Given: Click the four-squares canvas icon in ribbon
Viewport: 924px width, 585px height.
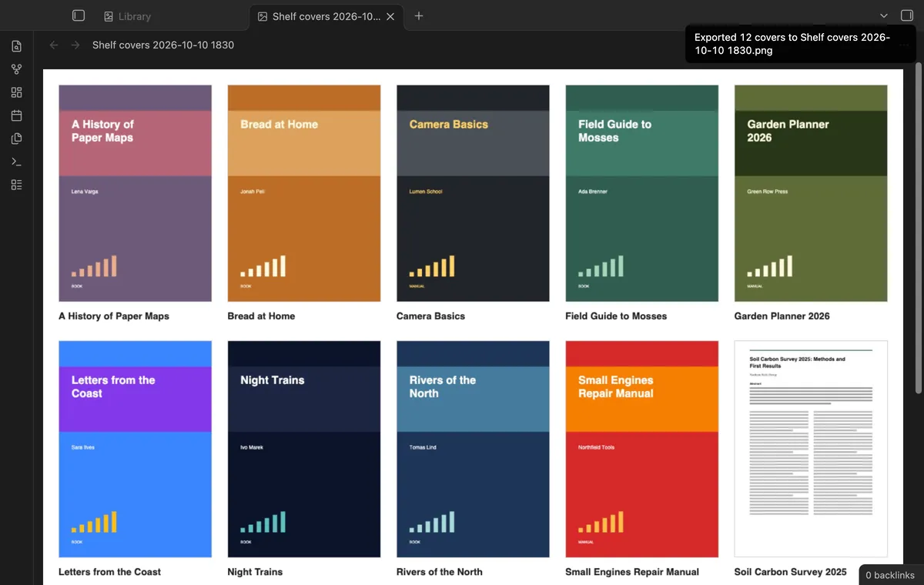Looking at the screenshot, I should tap(16, 92).
